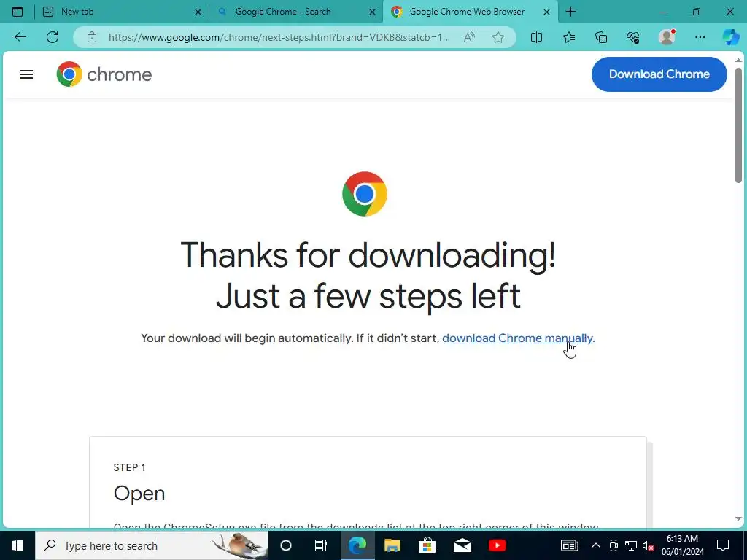Click the large Chrome logo image
The image size is (747, 560).
click(x=365, y=194)
